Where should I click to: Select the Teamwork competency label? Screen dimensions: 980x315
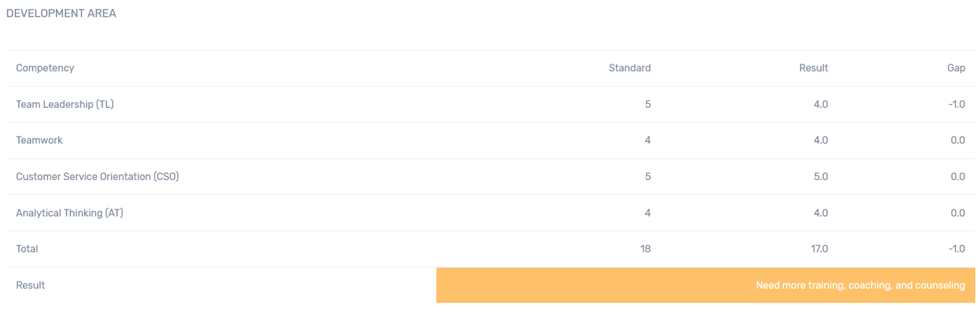[x=39, y=140]
